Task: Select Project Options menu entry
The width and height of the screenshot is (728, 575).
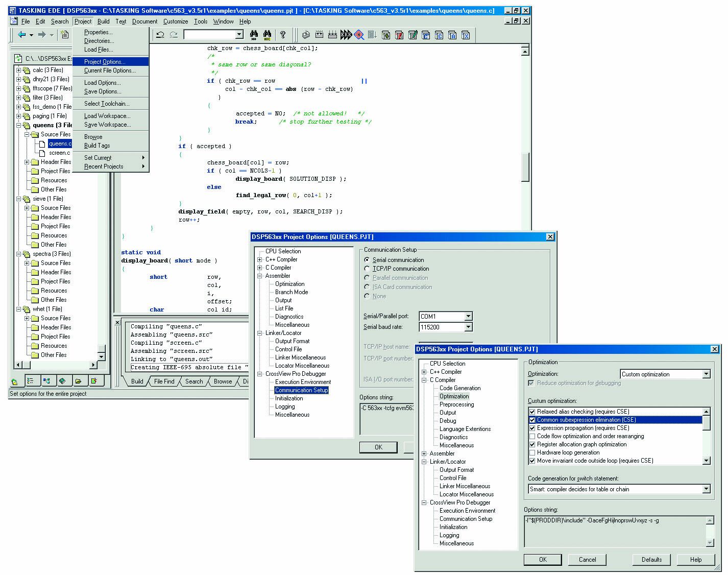Action: (105, 62)
